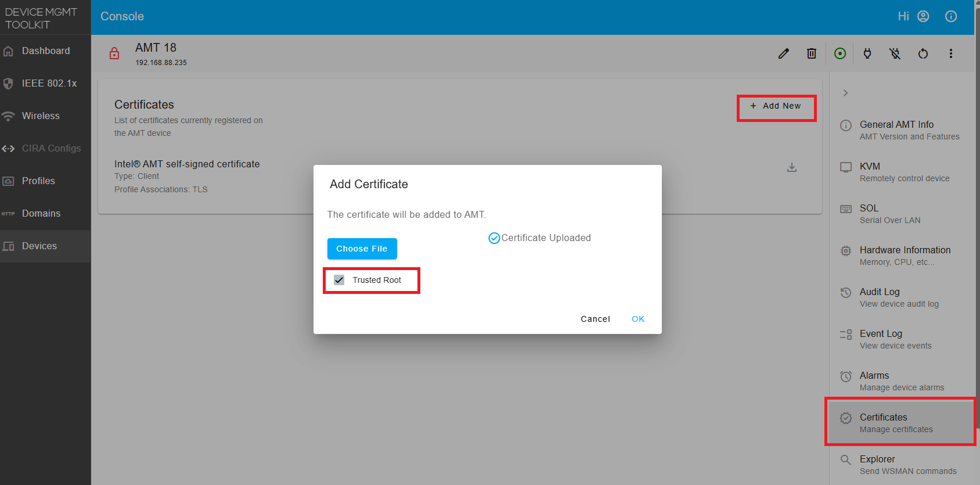The image size is (980, 485).
Task: Open Explorer Send WSMAN commands
Action: pos(902,465)
